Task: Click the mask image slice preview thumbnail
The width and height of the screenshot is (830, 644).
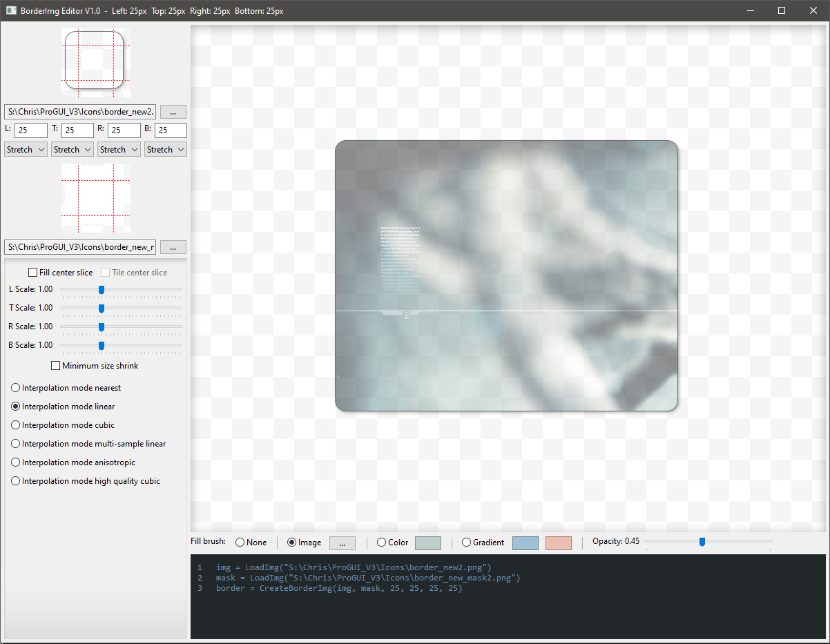Action: (96, 198)
